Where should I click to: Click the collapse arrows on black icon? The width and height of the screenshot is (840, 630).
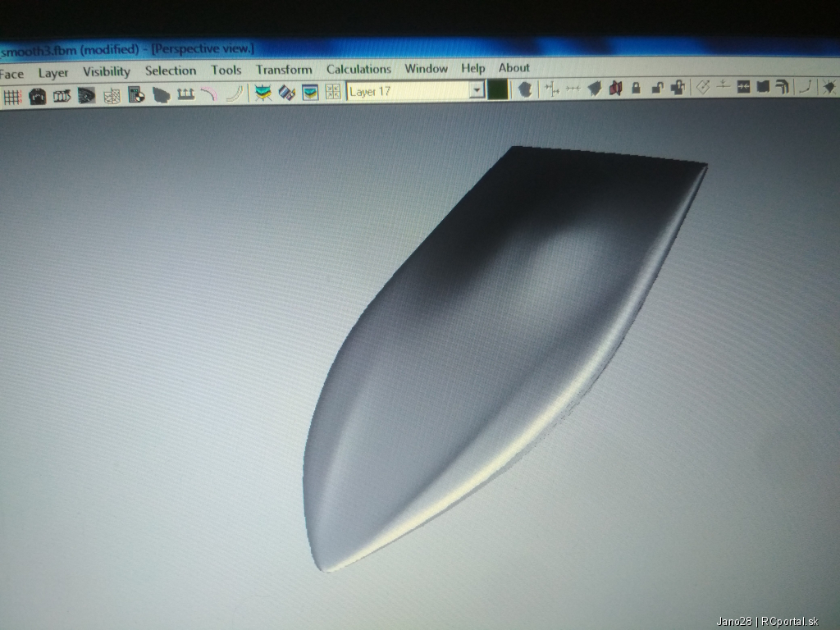pyautogui.click(x=743, y=86)
